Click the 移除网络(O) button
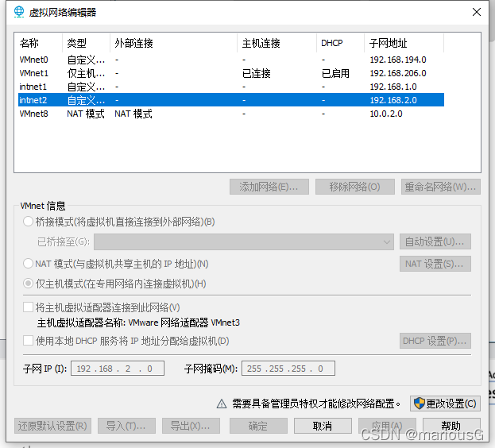Image resolution: width=495 pixels, height=448 pixels. pos(355,187)
